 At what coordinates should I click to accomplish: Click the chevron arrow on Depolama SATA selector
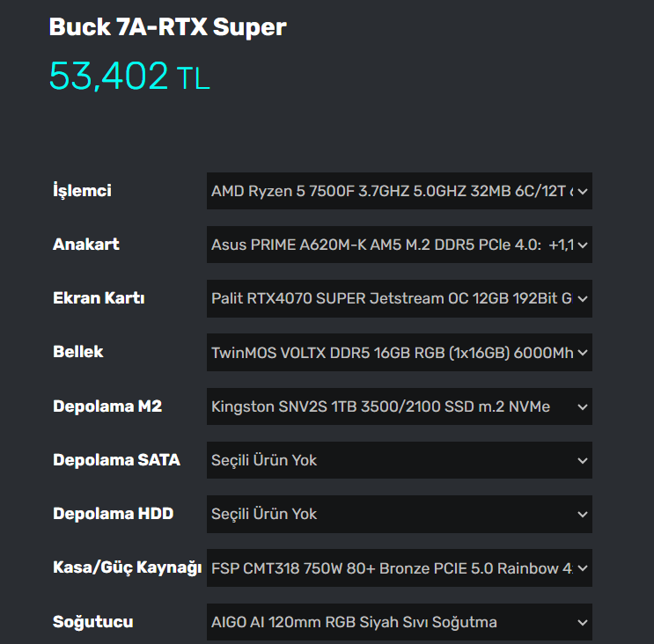582,460
